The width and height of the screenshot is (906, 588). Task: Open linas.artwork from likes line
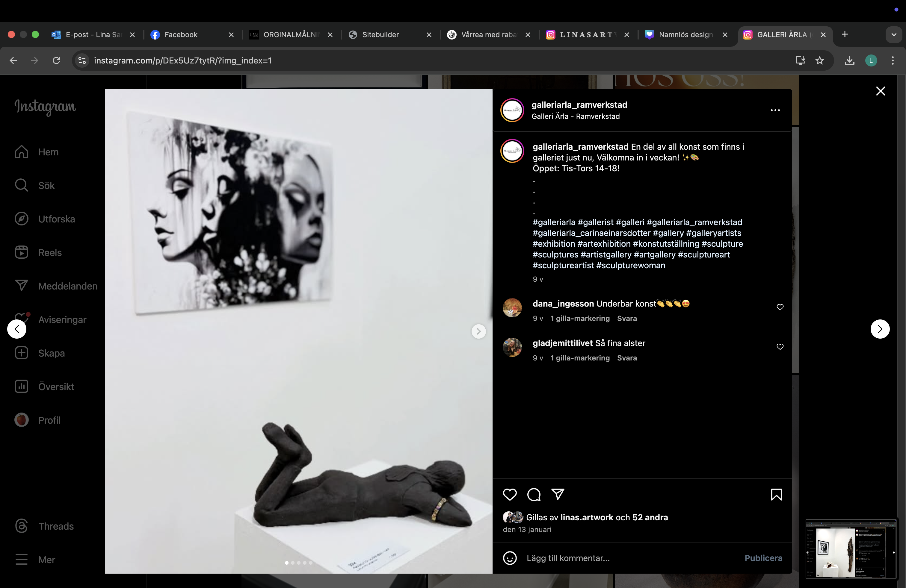[x=587, y=517]
